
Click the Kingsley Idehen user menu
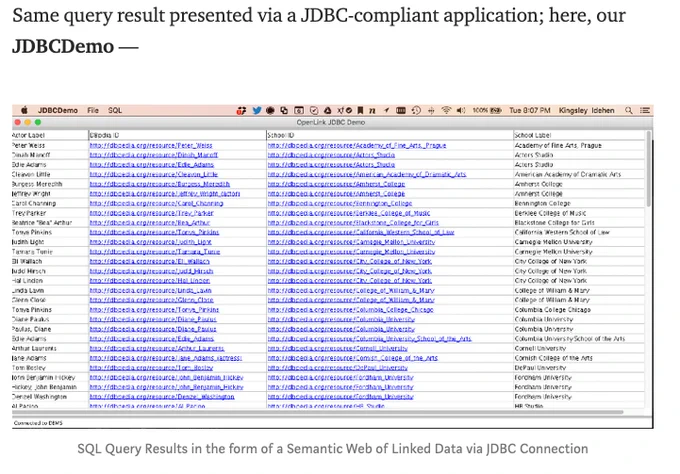pyautogui.click(x=586, y=111)
